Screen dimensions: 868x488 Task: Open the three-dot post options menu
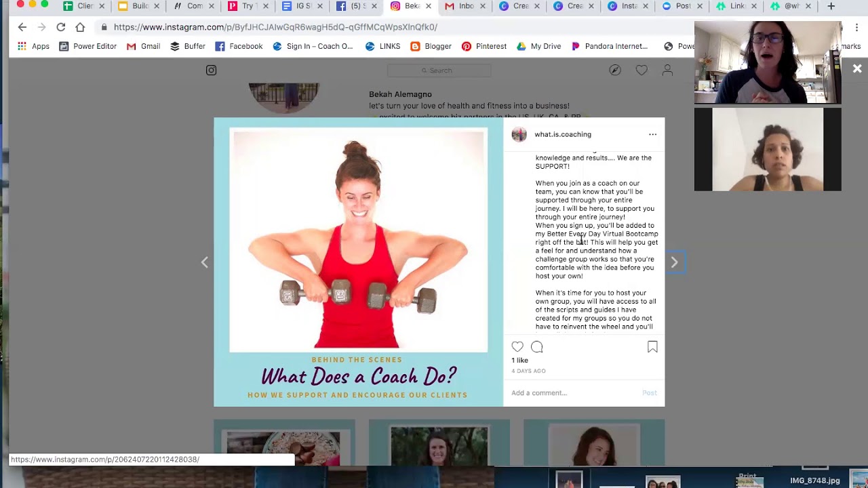652,134
